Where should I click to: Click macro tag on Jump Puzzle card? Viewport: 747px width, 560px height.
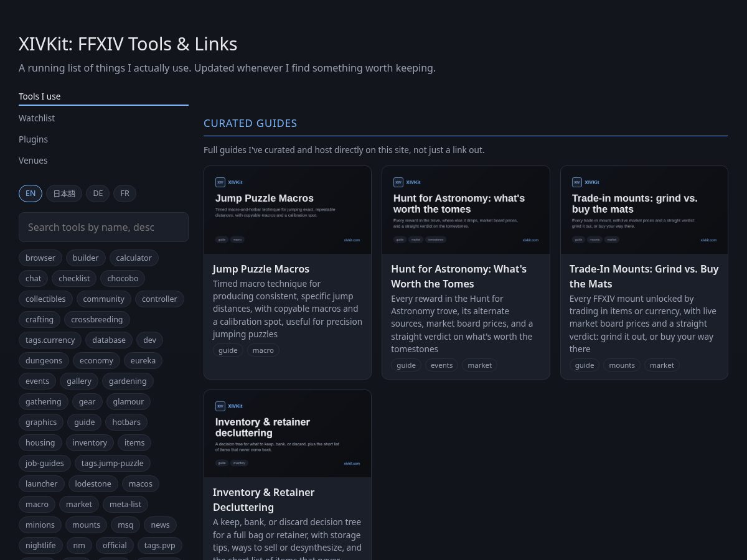[263, 350]
